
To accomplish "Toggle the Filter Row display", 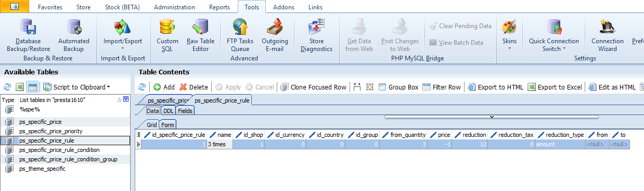I will click(x=442, y=87).
